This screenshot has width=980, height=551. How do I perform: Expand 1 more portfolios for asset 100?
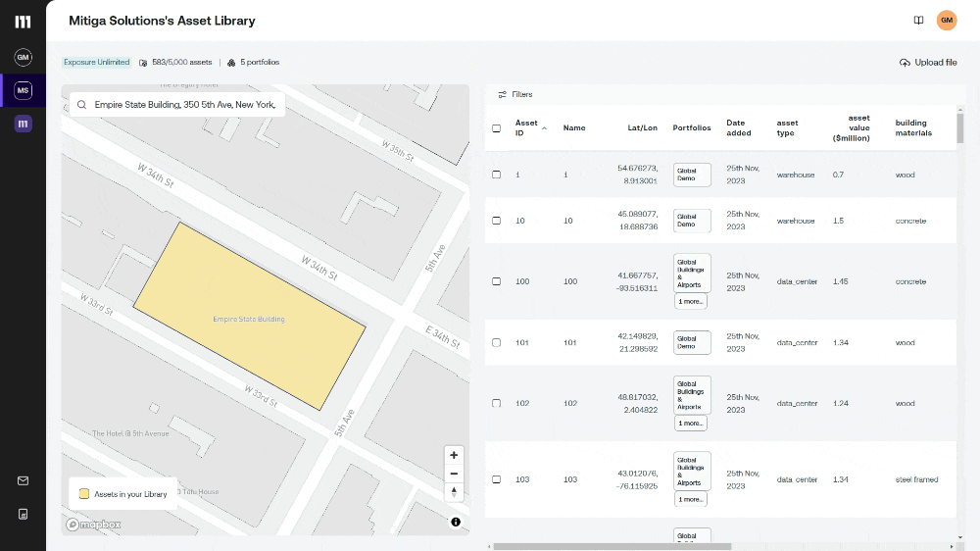[x=691, y=301]
